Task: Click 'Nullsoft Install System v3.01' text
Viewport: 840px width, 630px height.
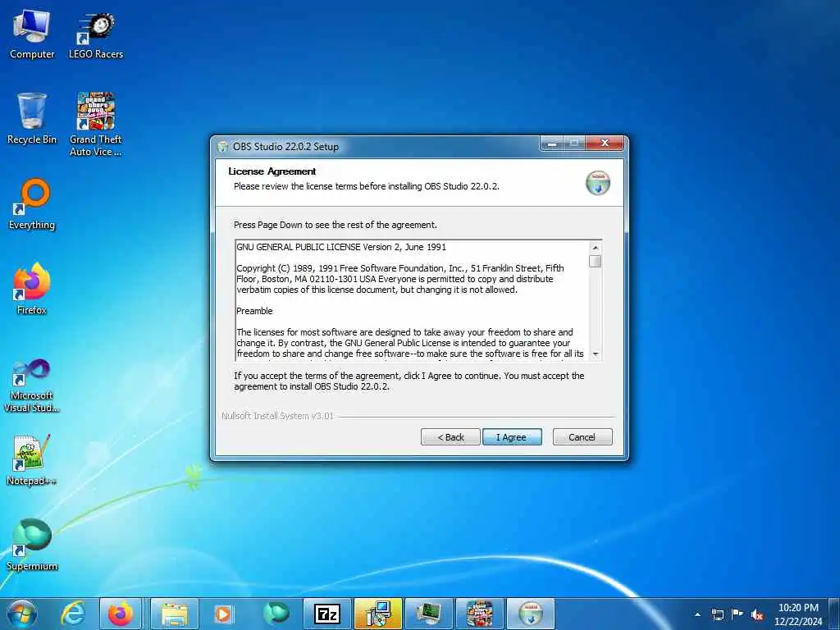Action: 277,416
